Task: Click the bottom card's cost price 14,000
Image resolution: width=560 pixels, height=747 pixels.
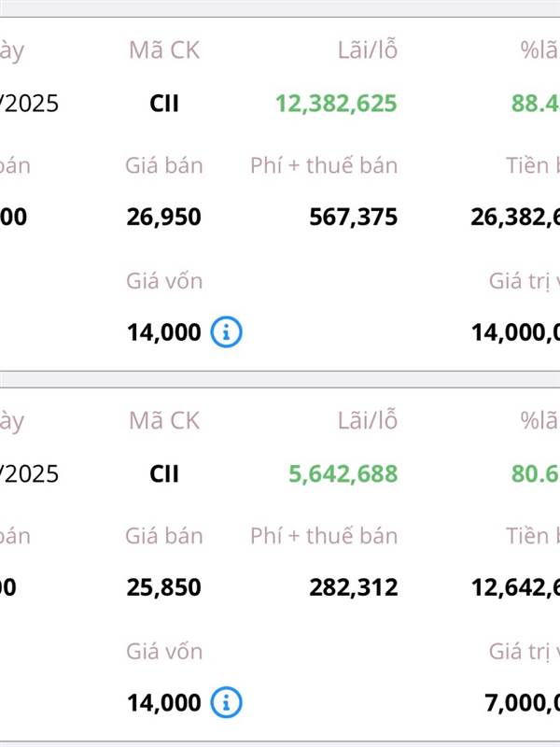Action: [164, 701]
